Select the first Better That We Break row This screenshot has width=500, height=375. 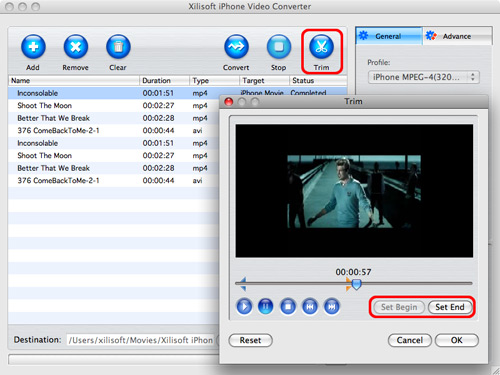113,118
